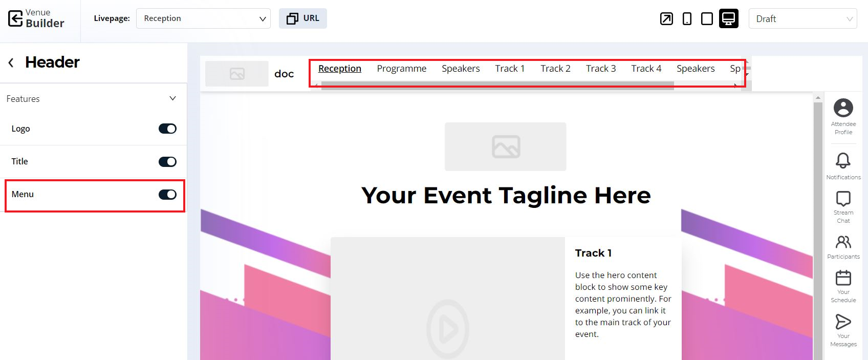Click the 'Track 1' hero heading

(x=593, y=253)
